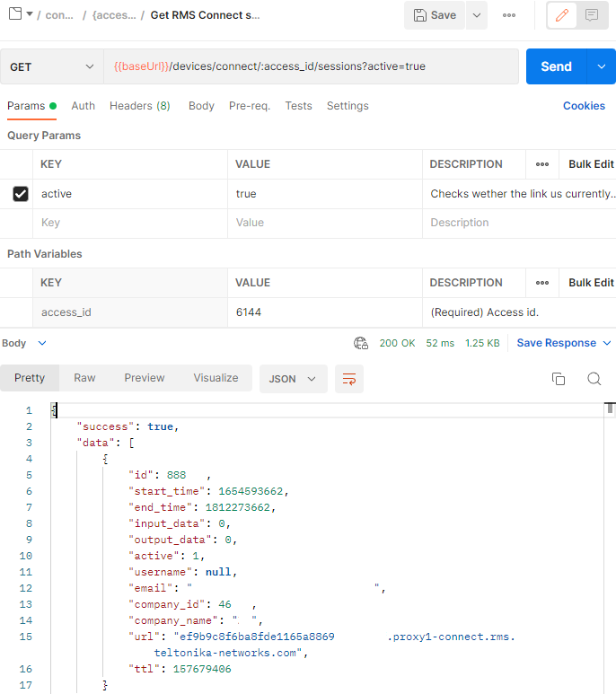
Task: Click the folder icon in the breadcrumb
Action: click(14, 15)
